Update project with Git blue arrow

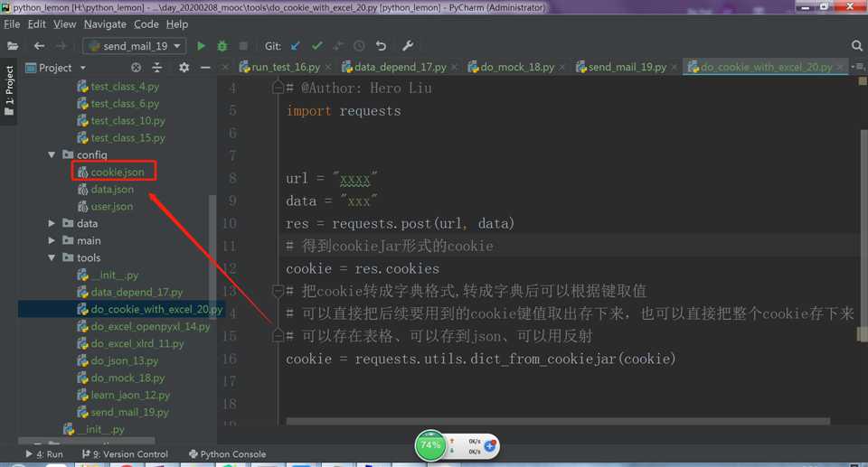pos(296,46)
